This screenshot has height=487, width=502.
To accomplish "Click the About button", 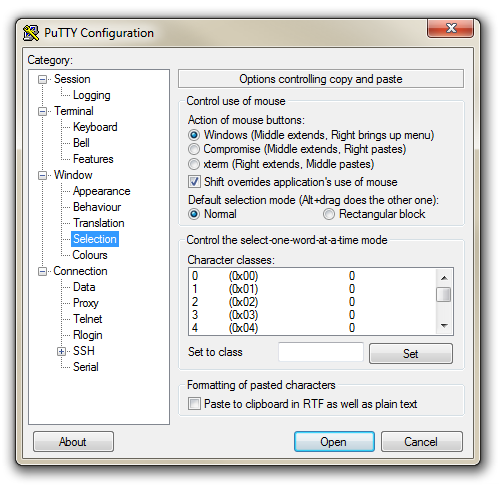I will coord(73,442).
